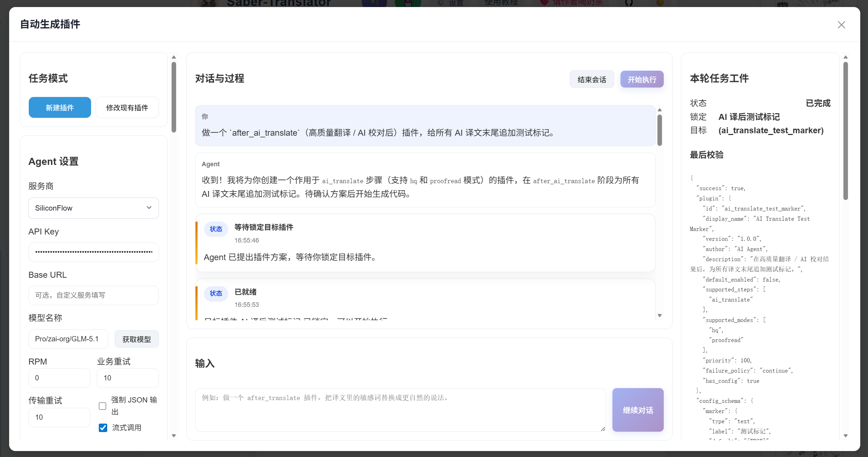This screenshot has height=457, width=868.
Task: Focus the 业务重试 value field
Action: click(128, 378)
